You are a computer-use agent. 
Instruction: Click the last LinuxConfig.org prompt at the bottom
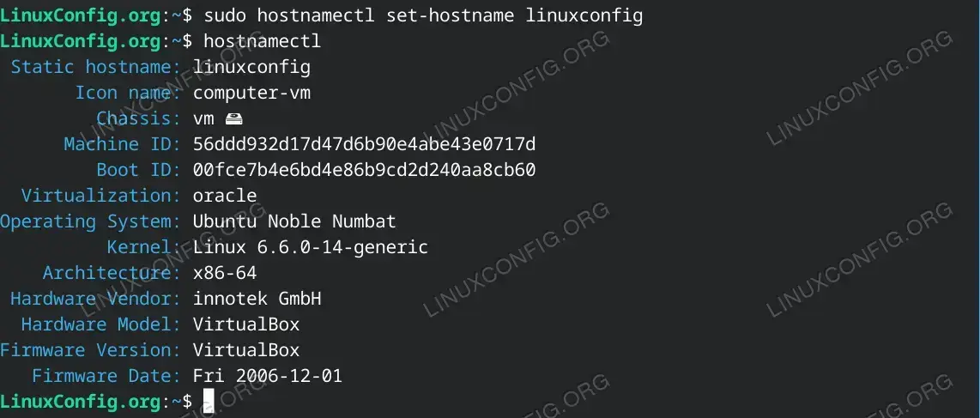[x=81, y=401]
